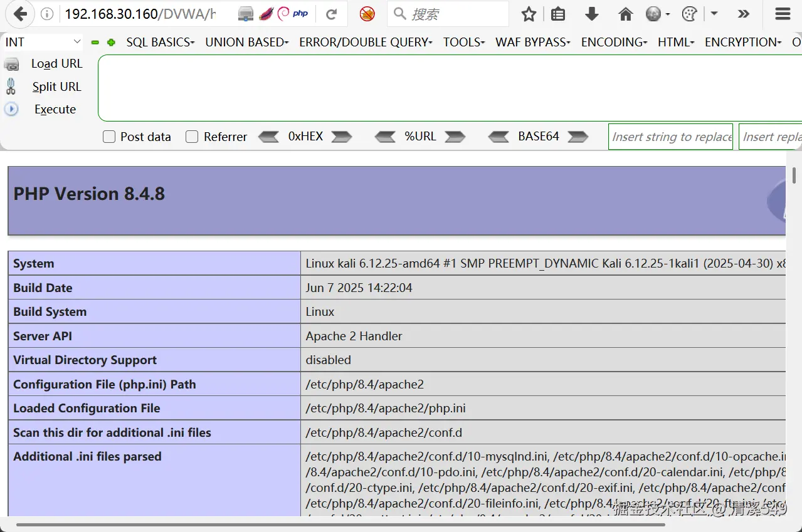Viewport: 802px width, 532px height.
Task: Click the '/etc/php/8.4/apache2/conf.d' scan dir value
Action: (x=384, y=432)
